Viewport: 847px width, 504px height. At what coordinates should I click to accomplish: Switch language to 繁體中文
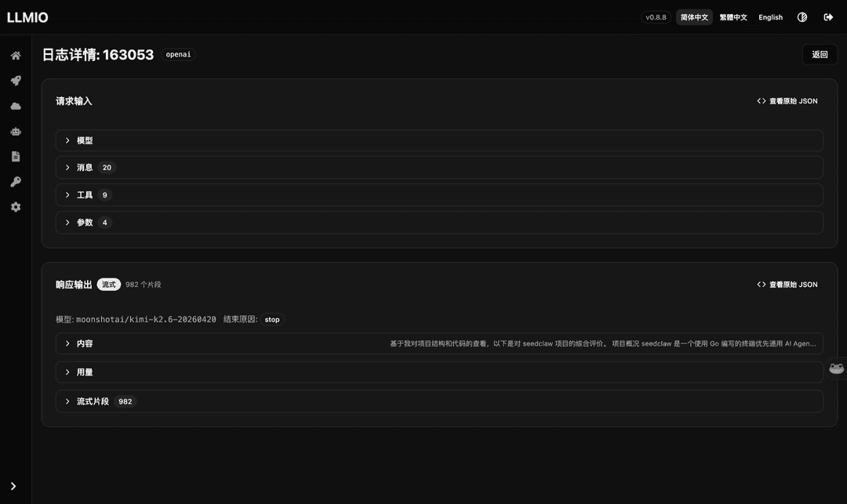pos(733,17)
